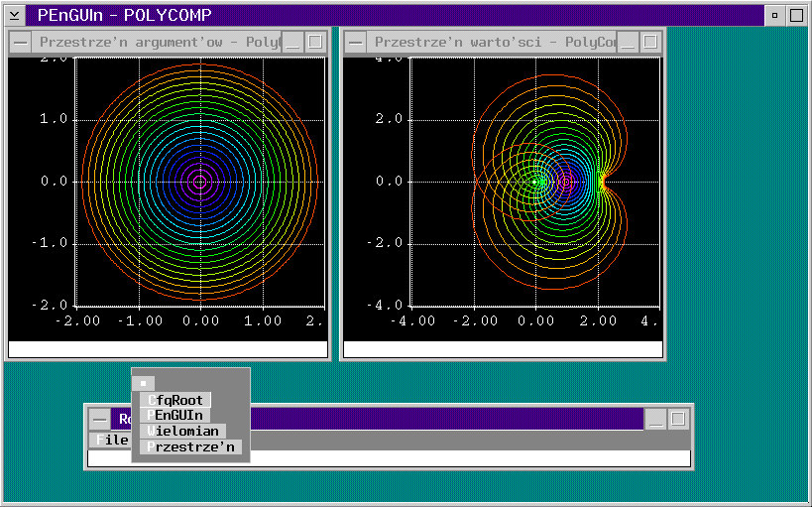Click the tear-off square atop the popup menu
The image size is (812, 507).
point(144,383)
